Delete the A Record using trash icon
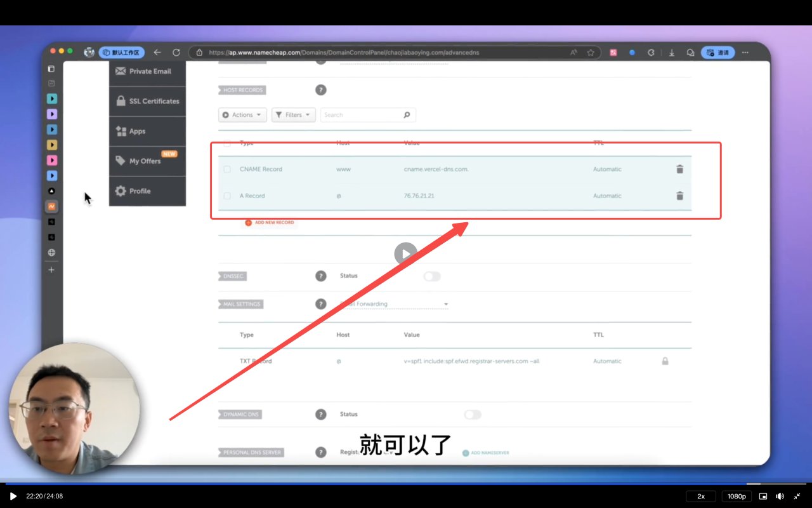Image resolution: width=812 pixels, height=508 pixels. tap(679, 196)
